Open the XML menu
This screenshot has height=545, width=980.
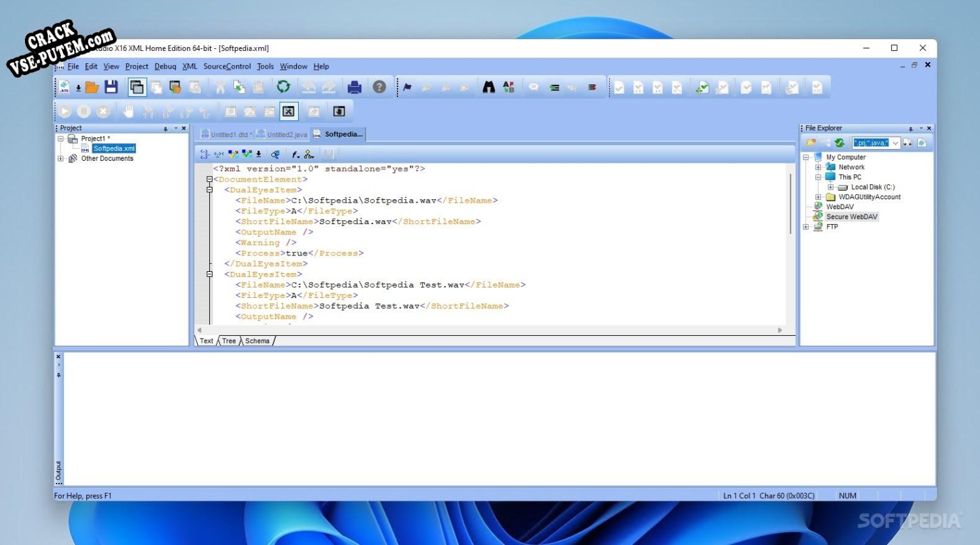(x=190, y=67)
